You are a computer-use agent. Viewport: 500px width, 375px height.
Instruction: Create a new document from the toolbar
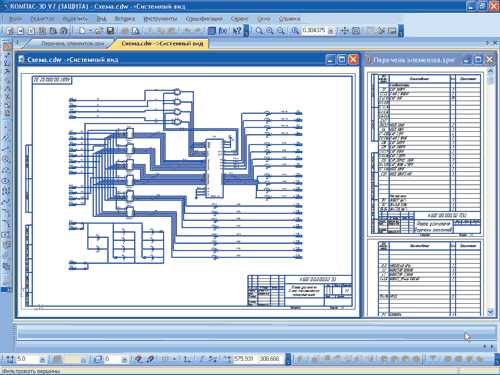82,31
